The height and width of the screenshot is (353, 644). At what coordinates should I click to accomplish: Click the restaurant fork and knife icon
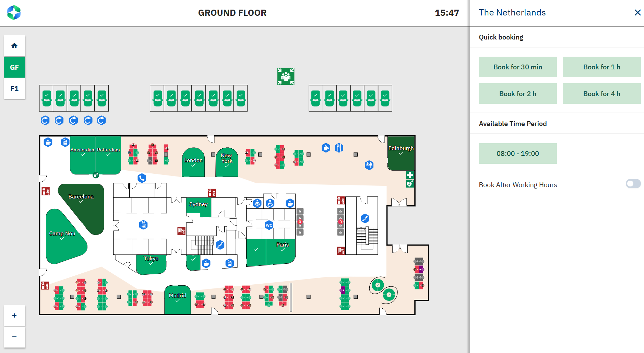(339, 148)
